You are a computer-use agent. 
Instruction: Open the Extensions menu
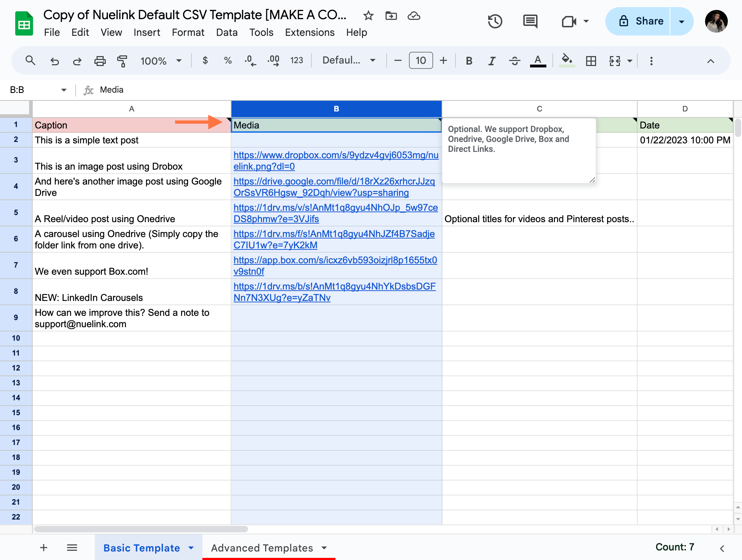point(310,32)
